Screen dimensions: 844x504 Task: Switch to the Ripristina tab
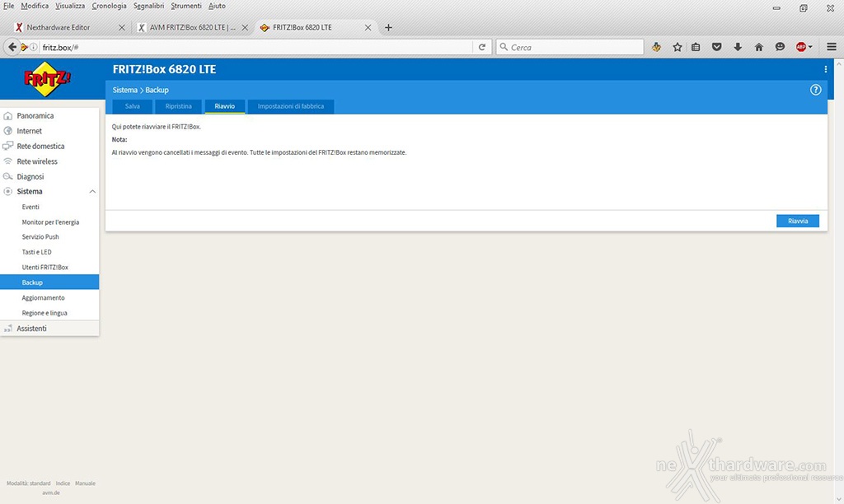(178, 106)
